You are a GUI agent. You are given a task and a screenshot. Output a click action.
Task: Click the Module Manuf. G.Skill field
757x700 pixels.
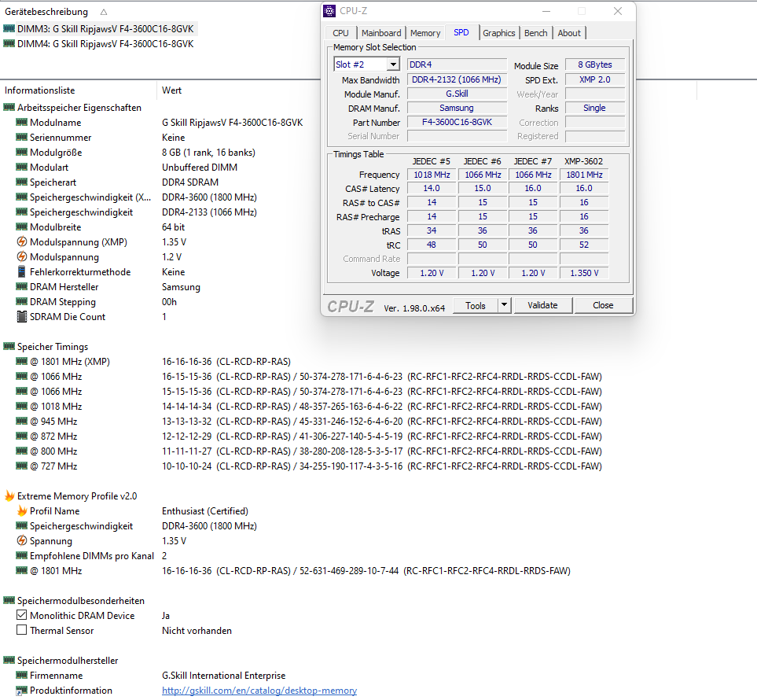457,94
